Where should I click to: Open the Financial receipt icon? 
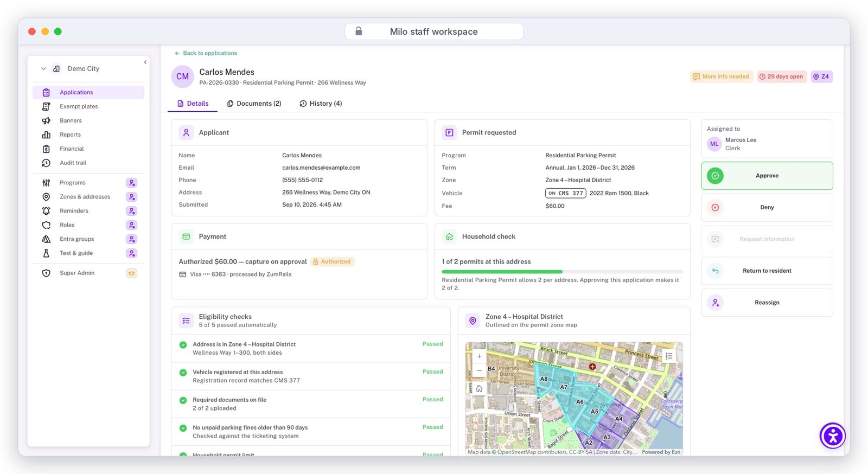click(46, 149)
